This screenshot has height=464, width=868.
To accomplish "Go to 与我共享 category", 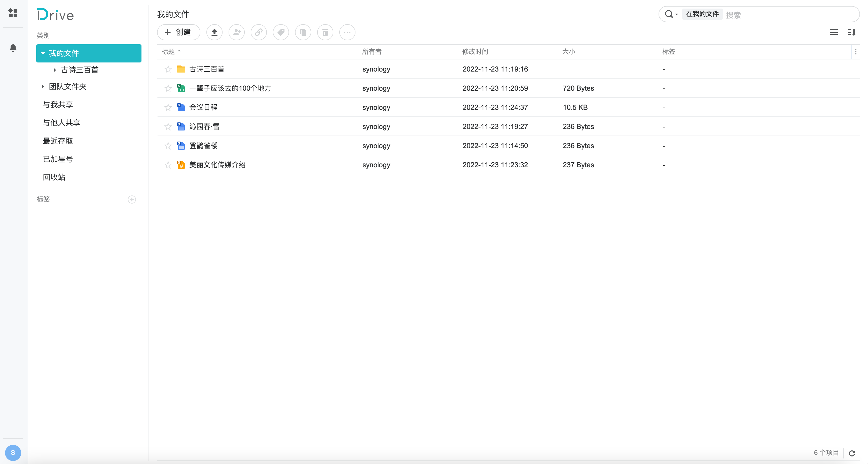I will (x=58, y=105).
